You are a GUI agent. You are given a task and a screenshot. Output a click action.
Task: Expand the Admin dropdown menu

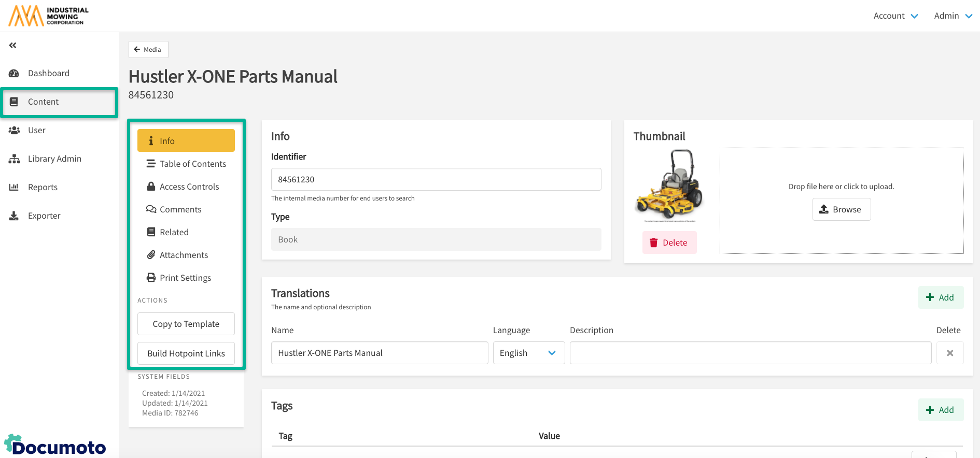[x=953, y=16]
